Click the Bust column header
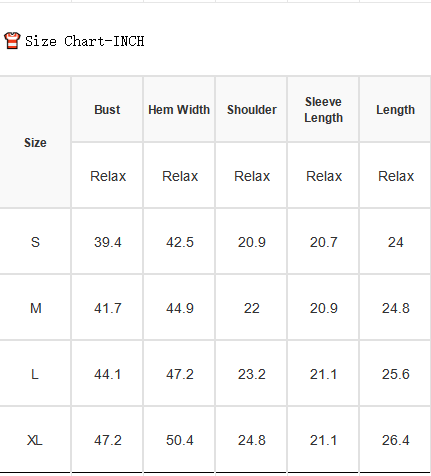 tap(107, 110)
